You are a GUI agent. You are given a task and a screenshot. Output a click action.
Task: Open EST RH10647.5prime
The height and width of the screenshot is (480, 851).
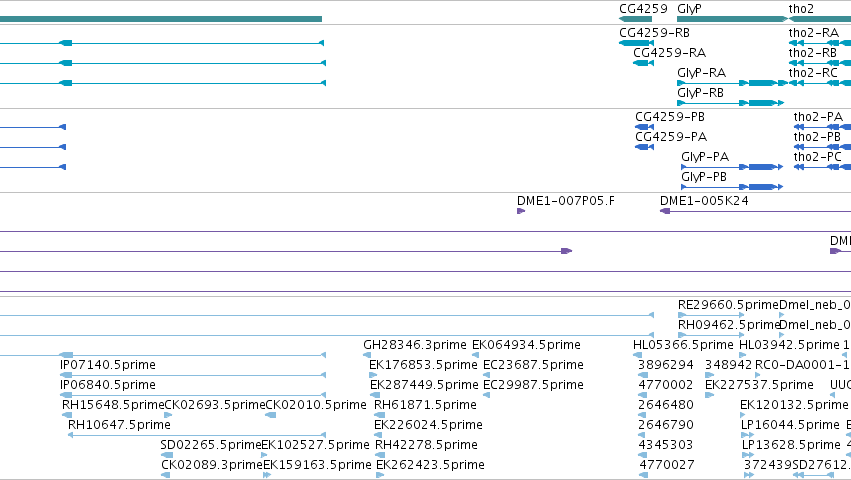point(119,425)
